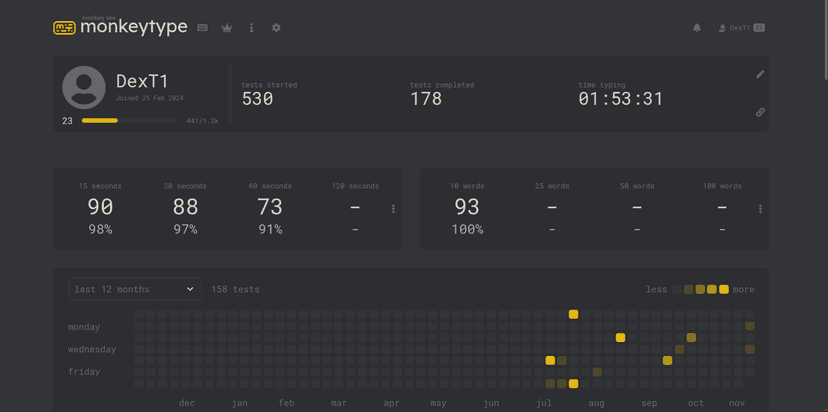
Task: Select the 10 words personal best
Action: tap(467, 208)
